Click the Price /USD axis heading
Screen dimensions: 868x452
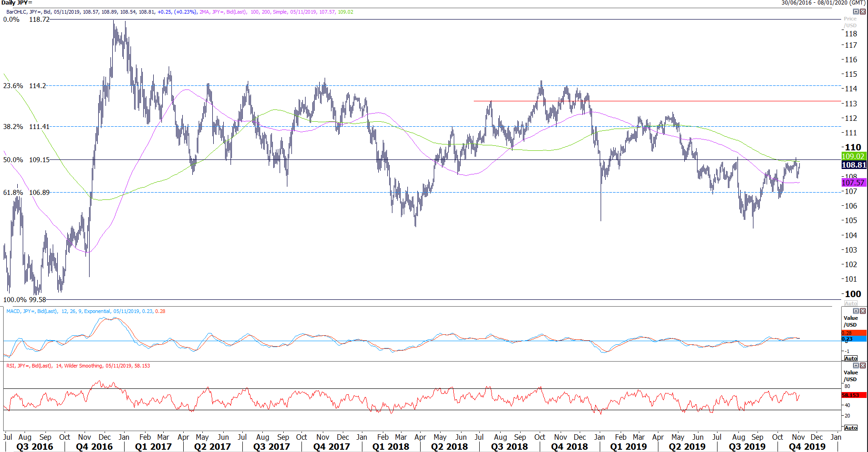click(x=850, y=22)
